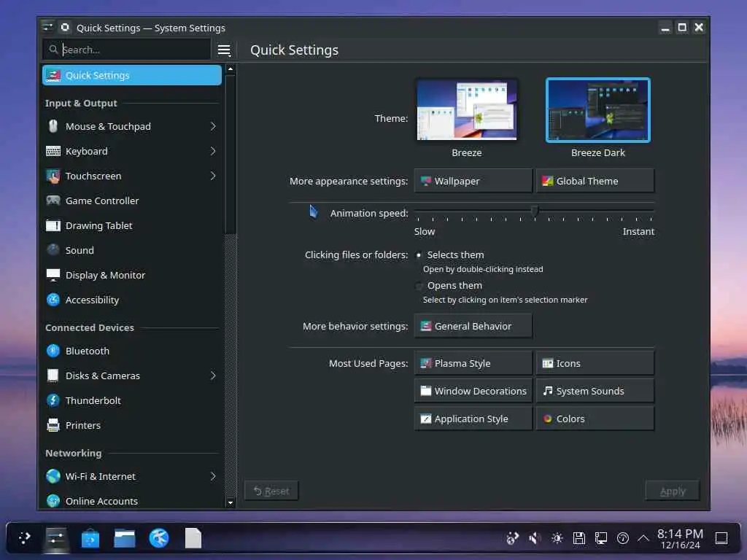
Task: Open the Dolphin file manager from taskbar
Action: pos(124,539)
